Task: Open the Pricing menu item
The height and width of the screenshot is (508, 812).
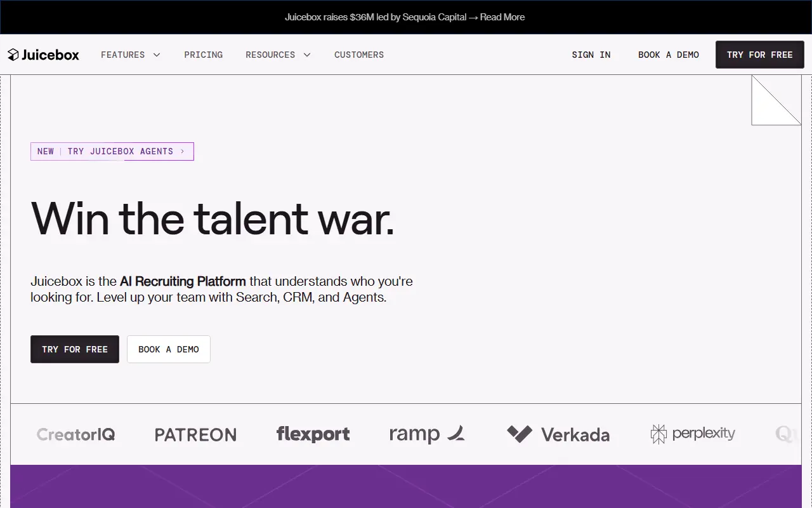Action: 204,55
